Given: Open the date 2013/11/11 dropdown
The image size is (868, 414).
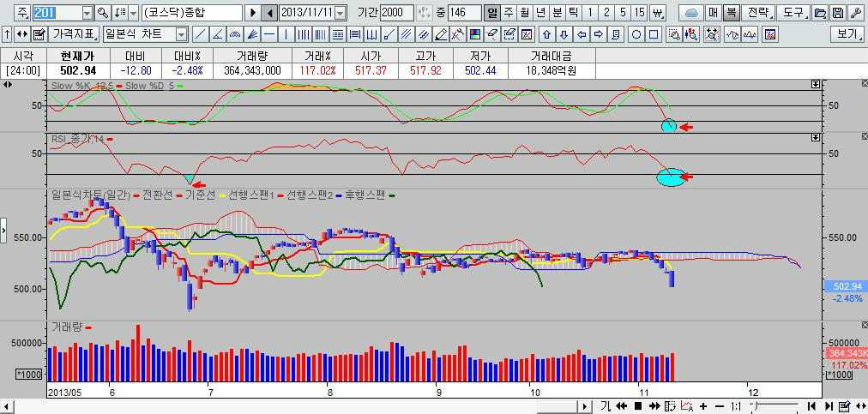Looking at the screenshot, I should click(x=341, y=13).
